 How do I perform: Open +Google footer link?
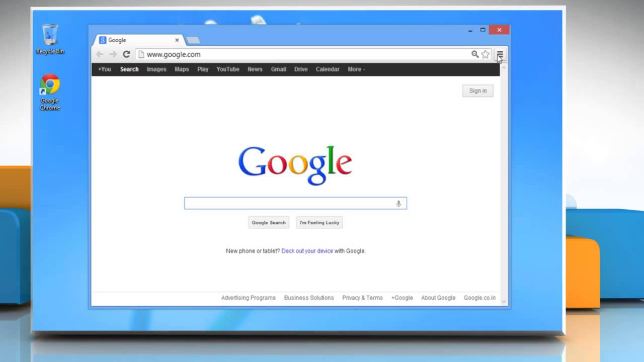[402, 298]
